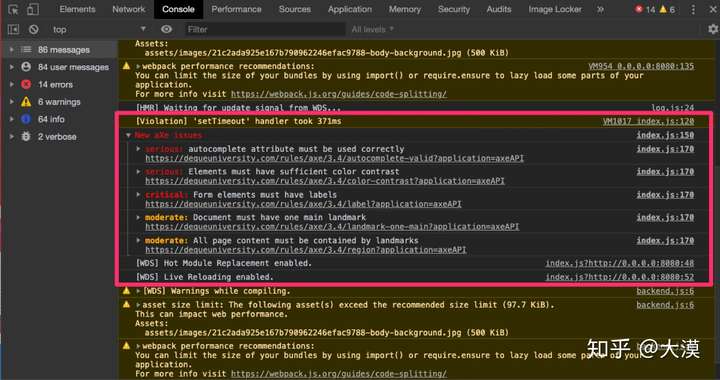Select the 86 messages list icon
Screen dimensions: 720x380
point(26,50)
